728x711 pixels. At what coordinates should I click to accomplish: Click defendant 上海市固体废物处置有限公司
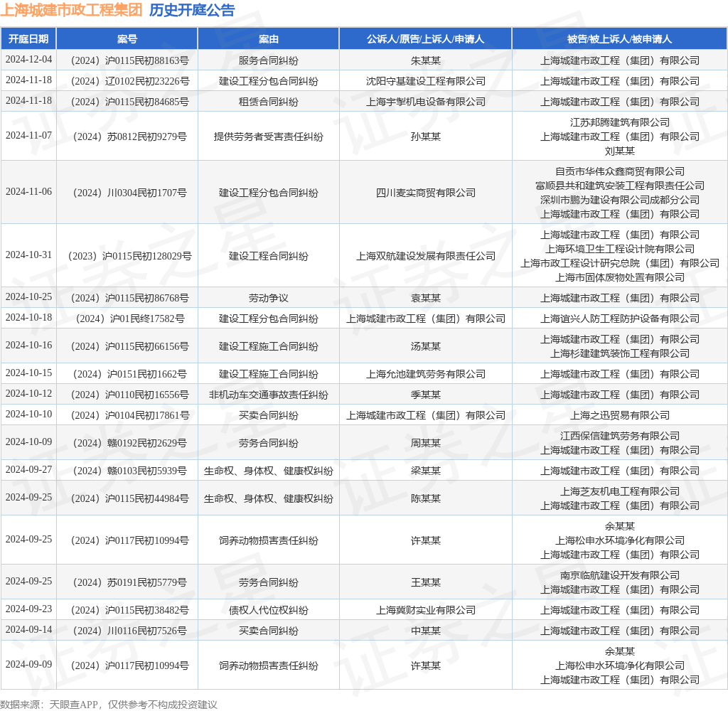click(619, 277)
